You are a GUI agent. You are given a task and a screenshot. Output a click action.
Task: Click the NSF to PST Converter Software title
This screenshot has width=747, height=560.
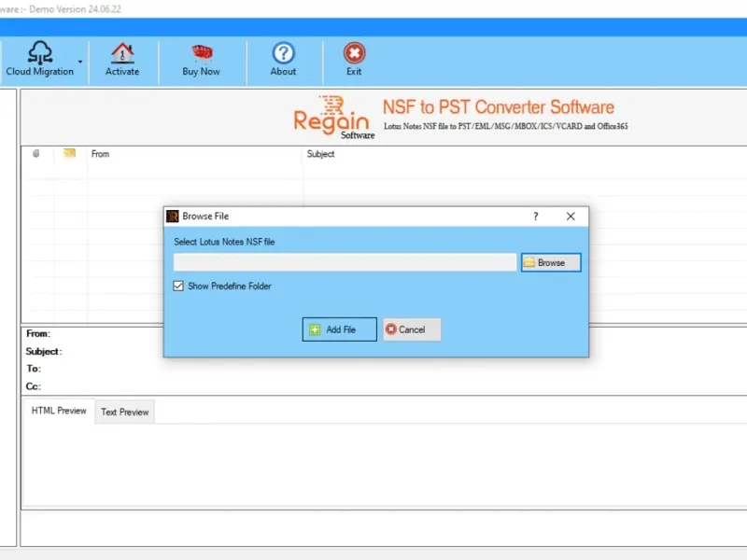499,107
